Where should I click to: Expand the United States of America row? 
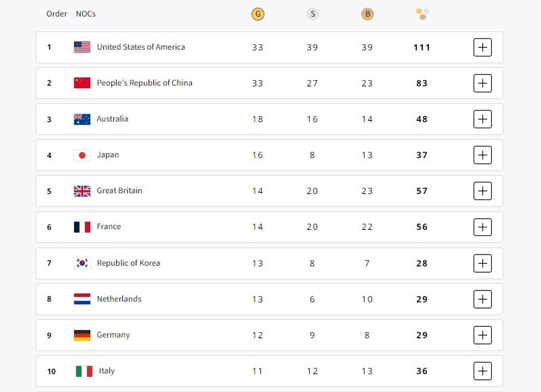(x=482, y=47)
